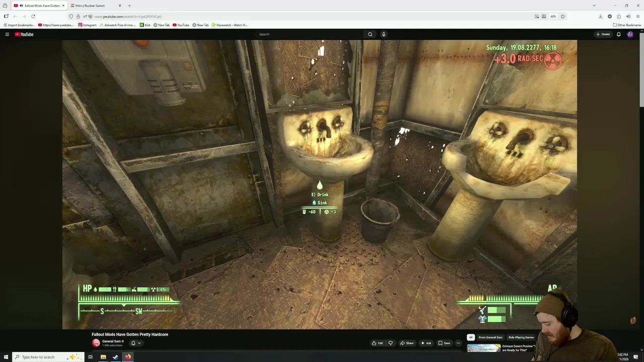Open Firefox from taskbar
Image resolution: width=644 pixels, height=362 pixels.
click(x=128, y=357)
